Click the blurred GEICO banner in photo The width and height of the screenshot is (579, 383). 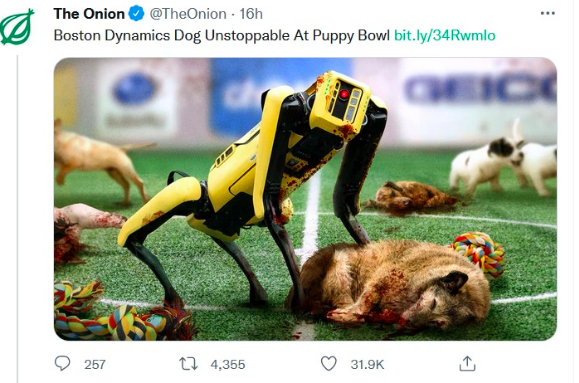click(x=480, y=90)
